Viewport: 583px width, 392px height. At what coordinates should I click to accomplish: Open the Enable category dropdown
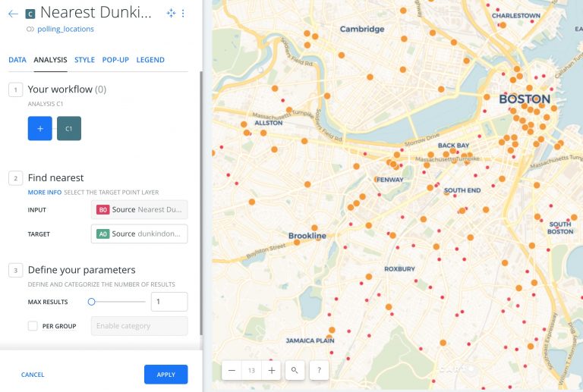point(140,326)
